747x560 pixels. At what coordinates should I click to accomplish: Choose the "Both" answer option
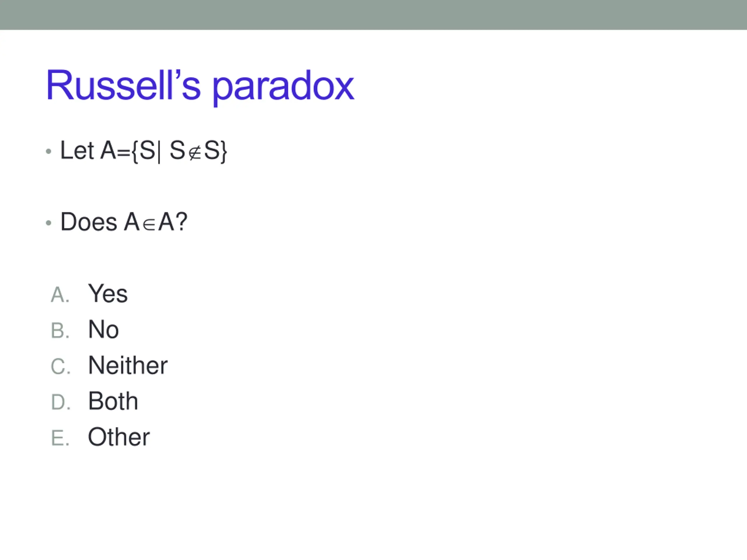click(x=113, y=401)
